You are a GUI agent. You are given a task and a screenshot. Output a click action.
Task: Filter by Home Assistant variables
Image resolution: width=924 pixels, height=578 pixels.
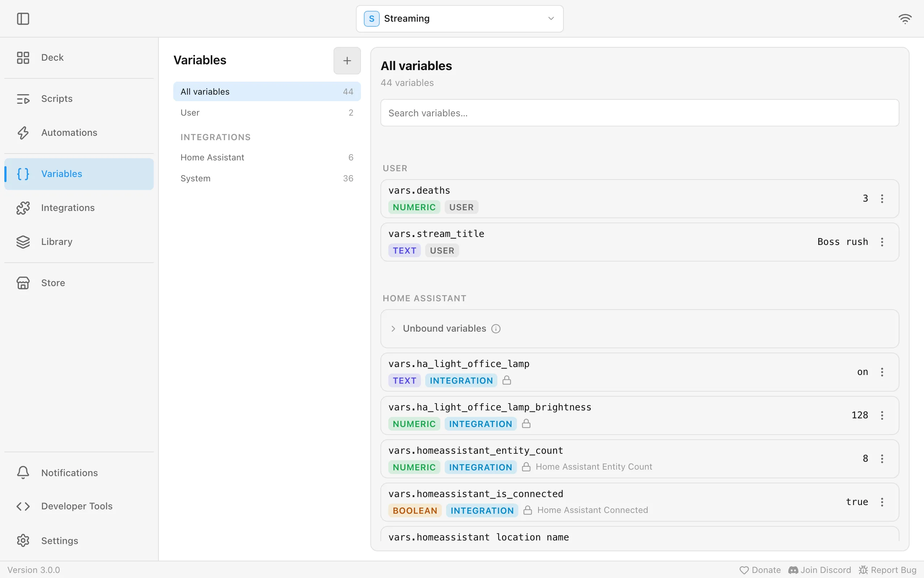coord(266,158)
